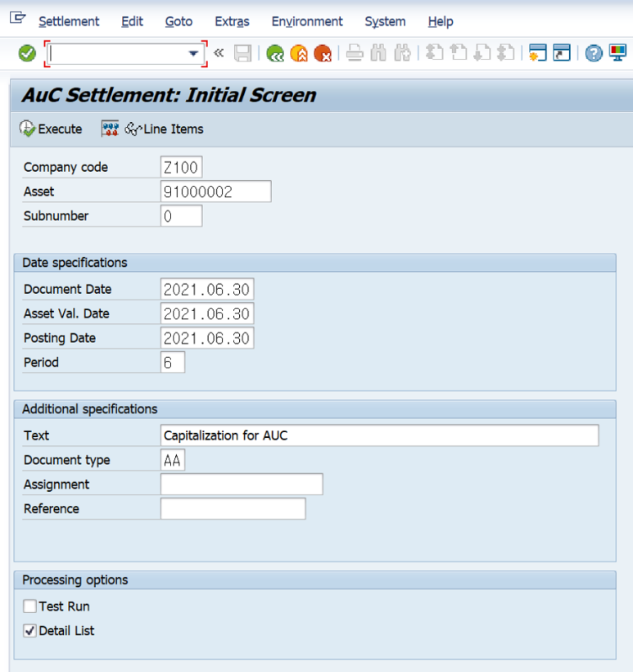Click the Asset Val. Date field

pos(207,313)
